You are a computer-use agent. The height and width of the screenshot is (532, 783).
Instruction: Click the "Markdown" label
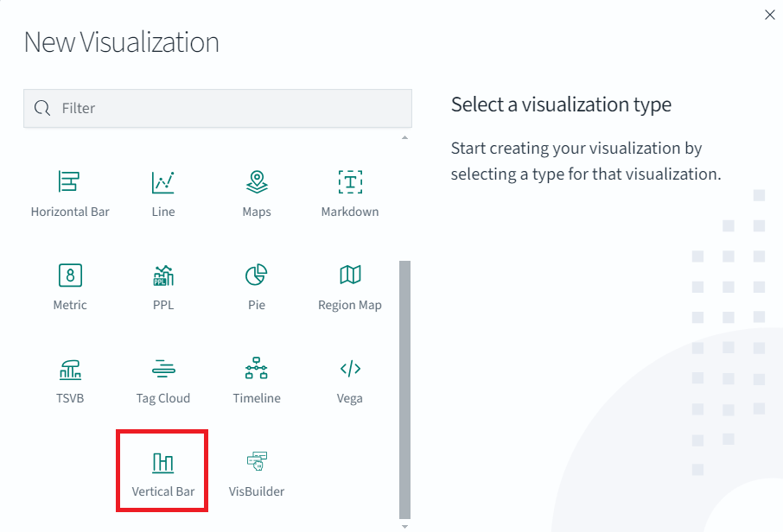tap(350, 212)
